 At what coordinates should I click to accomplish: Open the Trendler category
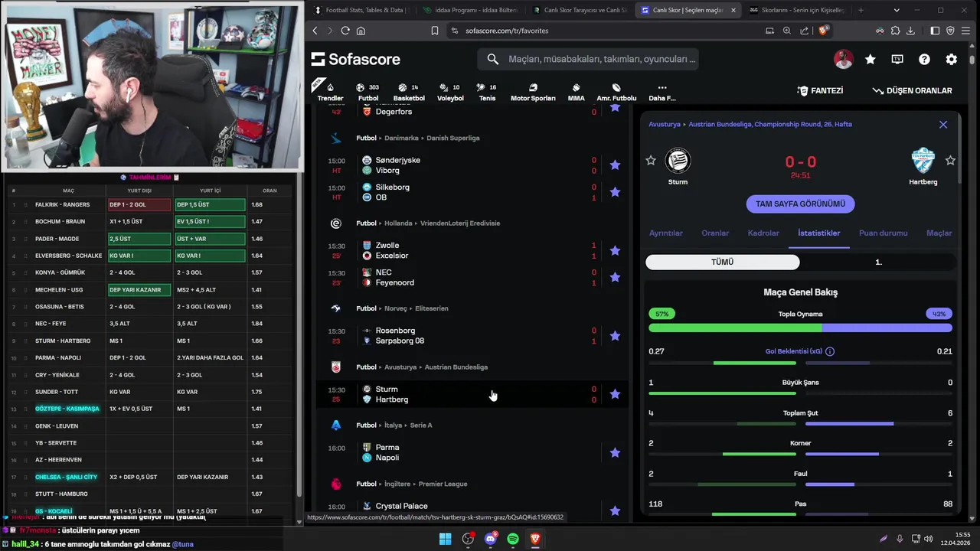pos(330,92)
